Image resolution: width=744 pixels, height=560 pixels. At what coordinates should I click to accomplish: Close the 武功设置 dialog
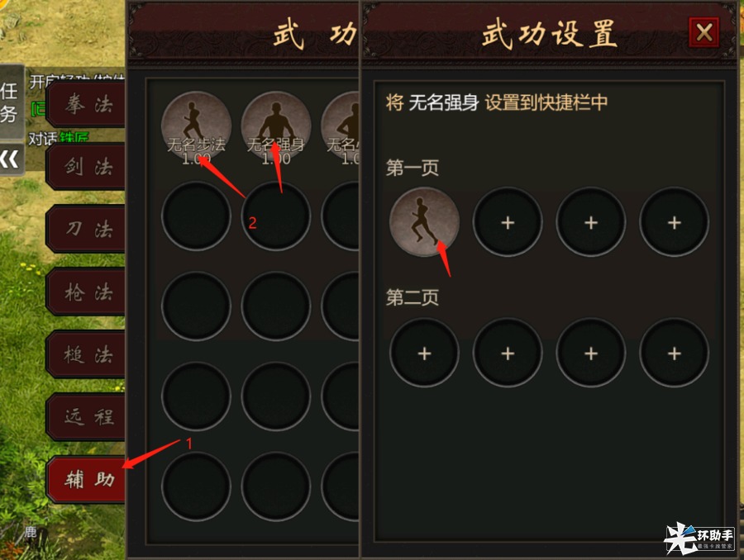703,32
